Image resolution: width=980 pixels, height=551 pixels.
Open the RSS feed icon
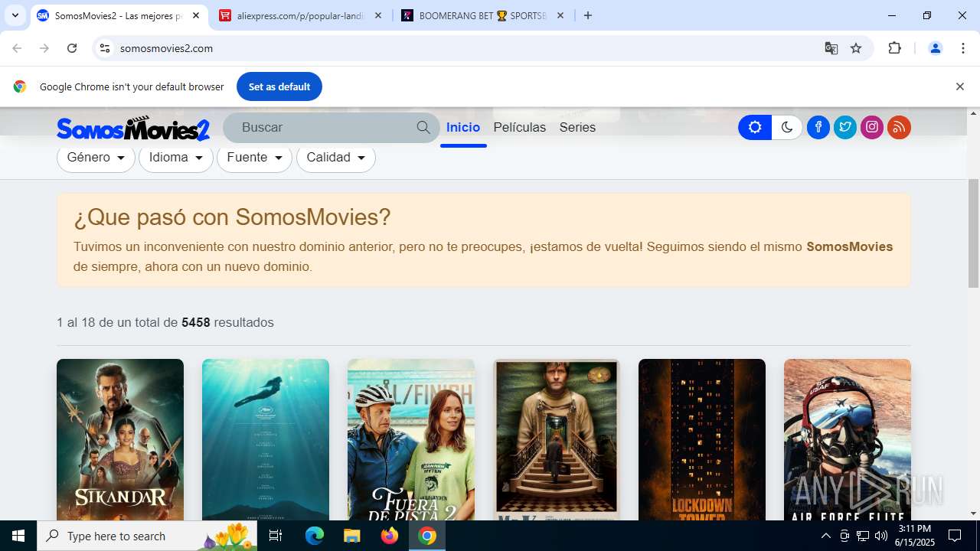899,127
